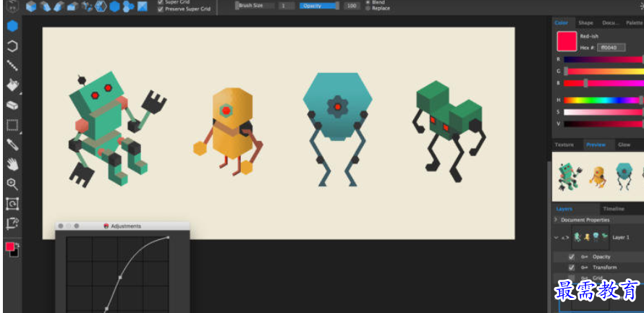Select the canvas crop tool
The image size is (644, 313).
[12, 223]
